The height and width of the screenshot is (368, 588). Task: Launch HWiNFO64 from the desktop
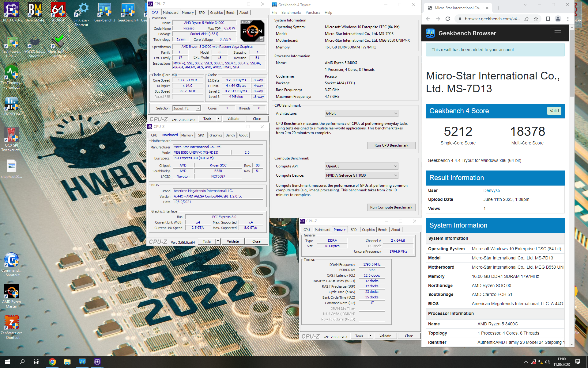(x=12, y=106)
